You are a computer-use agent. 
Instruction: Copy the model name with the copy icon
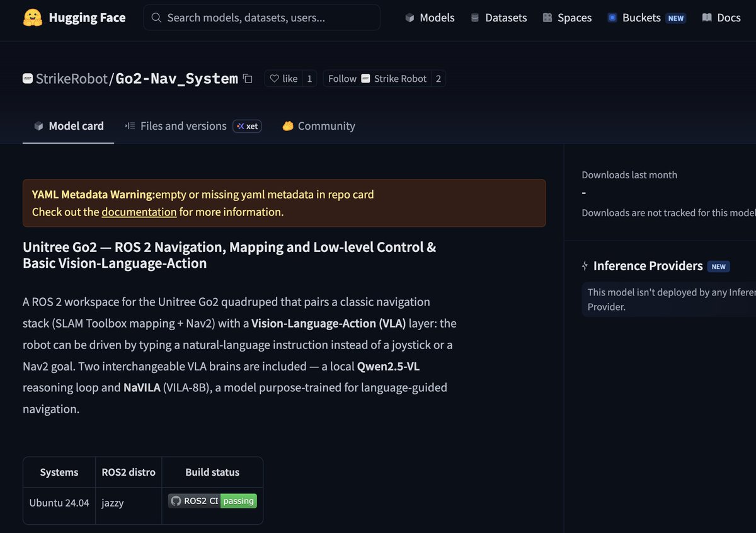248,79
